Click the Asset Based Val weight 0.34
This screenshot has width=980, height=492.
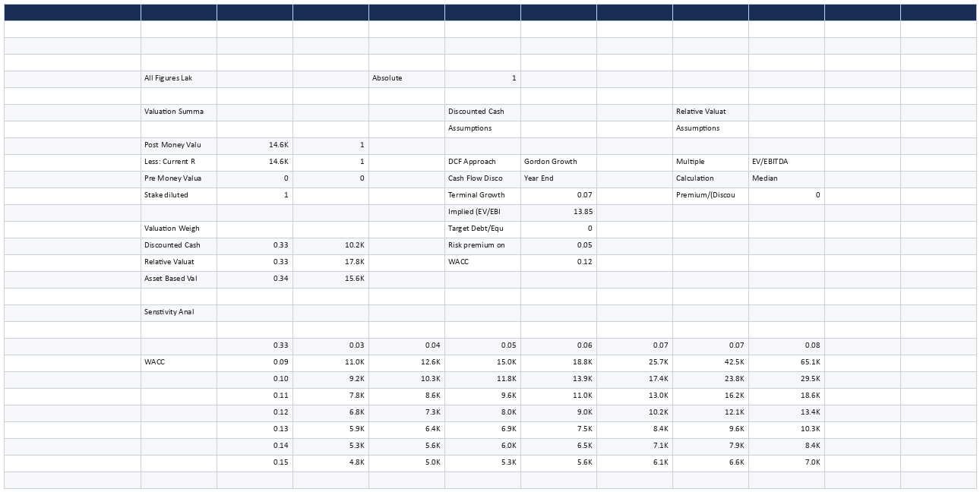[x=254, y=279]
